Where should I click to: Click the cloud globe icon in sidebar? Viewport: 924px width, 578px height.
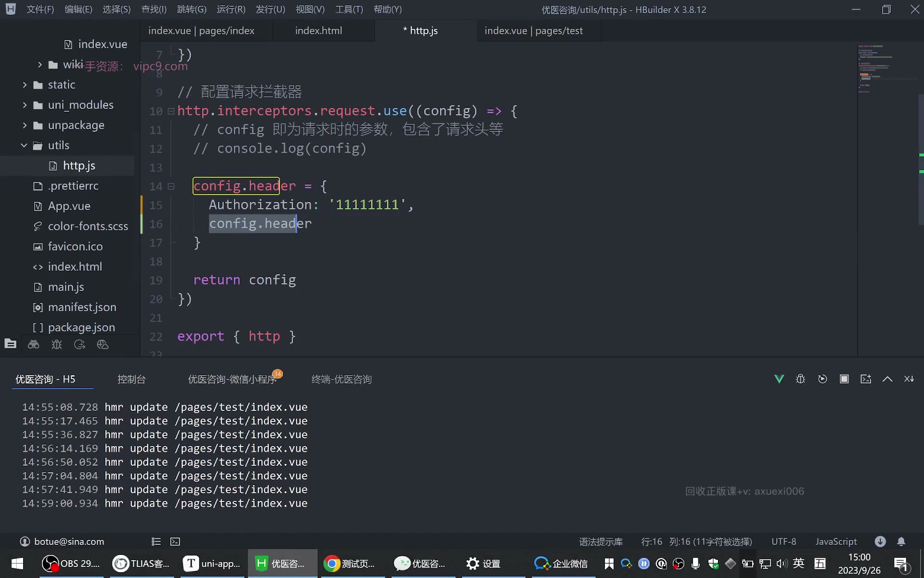click(x=103, y=344)
